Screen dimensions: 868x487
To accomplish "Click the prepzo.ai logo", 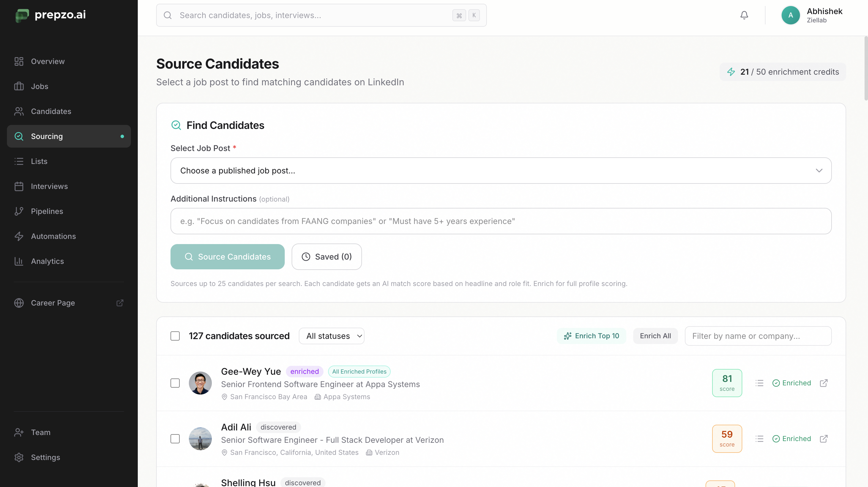I will 51,15.
